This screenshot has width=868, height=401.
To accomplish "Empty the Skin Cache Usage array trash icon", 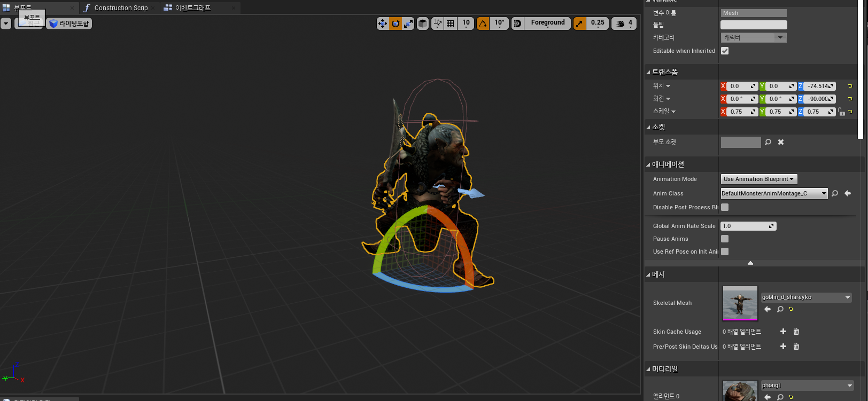I will pos(796,332).
